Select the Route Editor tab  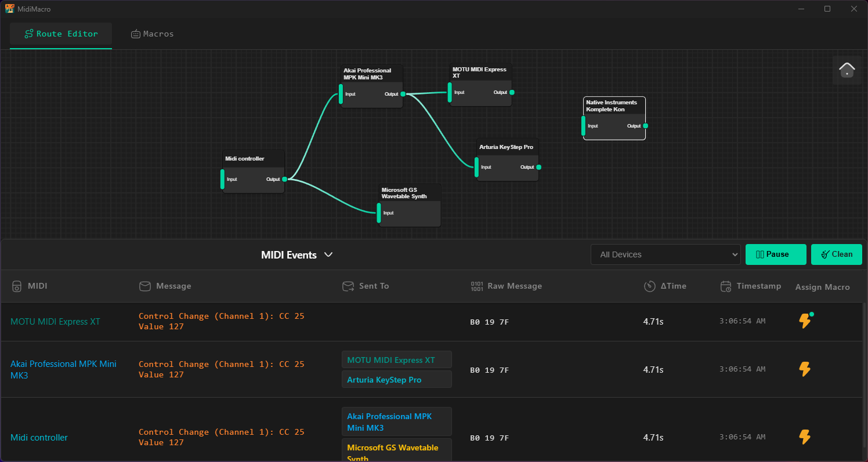click(x=61, y=34)
